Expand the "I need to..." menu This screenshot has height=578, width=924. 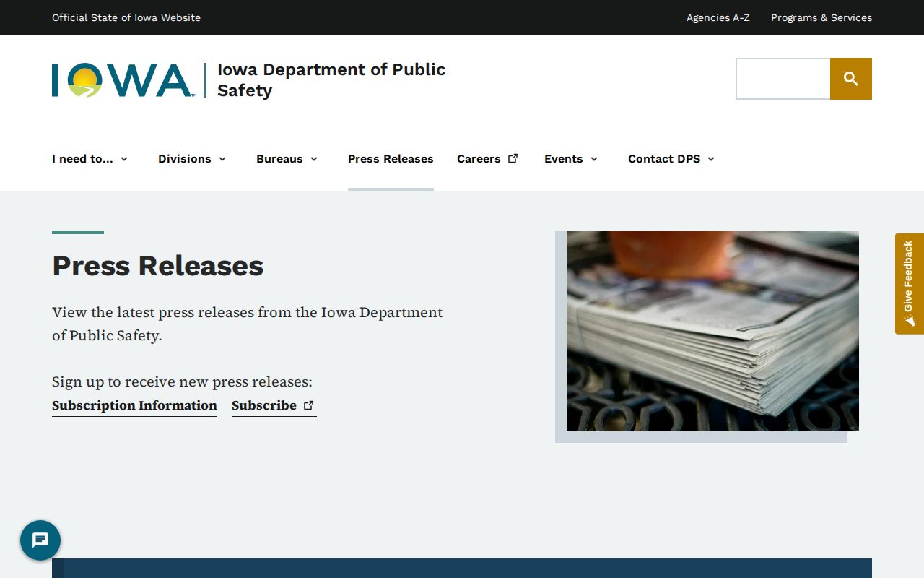(x=90, y=159)
